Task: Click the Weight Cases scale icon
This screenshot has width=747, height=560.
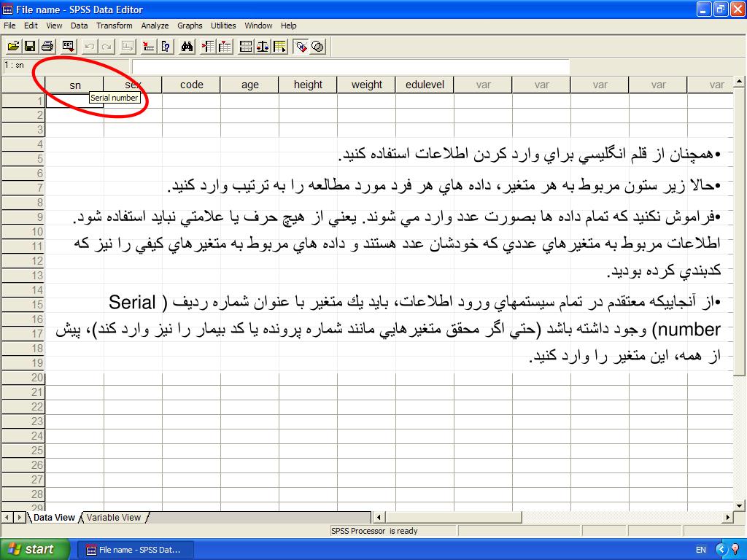Action: tap(263, 46)
